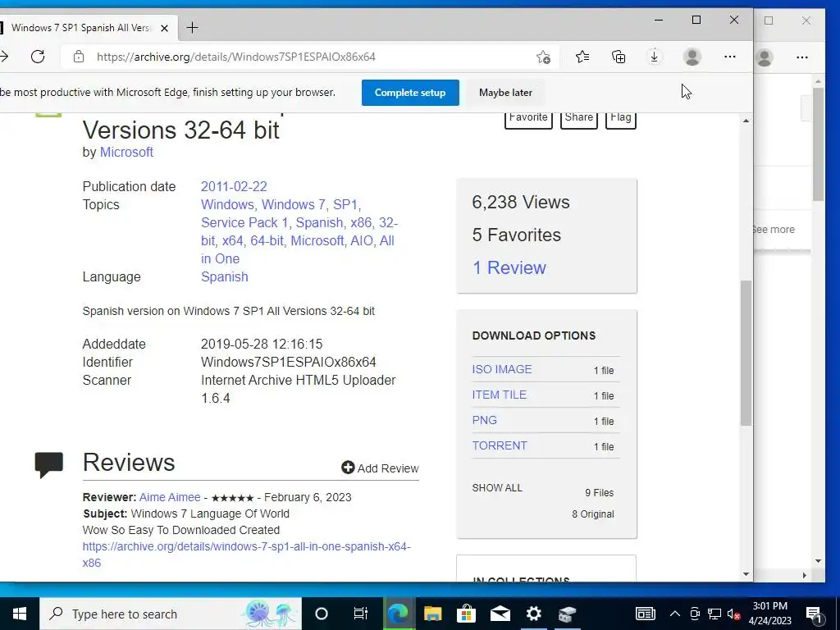The height and width of the screenshot is (630, 840).
Task: Click the news and interests tray icon
Action: pyautogui.click(x=645, y=614)
